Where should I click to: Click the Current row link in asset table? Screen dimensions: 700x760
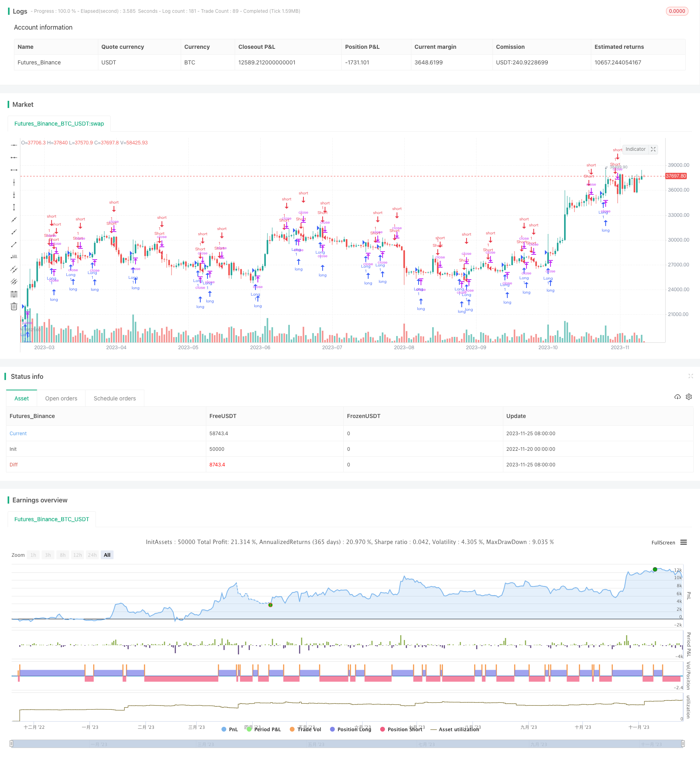click(18, 433)
